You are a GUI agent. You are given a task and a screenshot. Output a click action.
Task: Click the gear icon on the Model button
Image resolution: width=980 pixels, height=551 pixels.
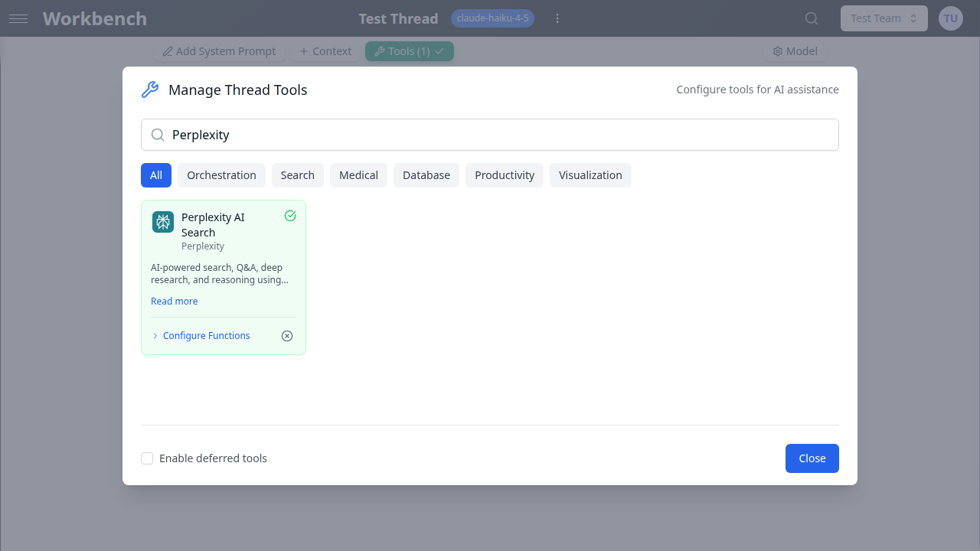(778, 51)
